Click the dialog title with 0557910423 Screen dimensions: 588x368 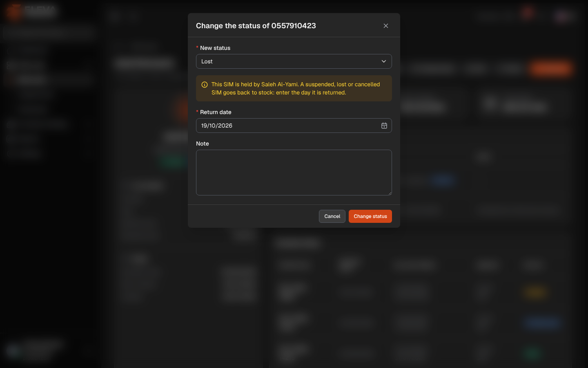pos(256,26)
